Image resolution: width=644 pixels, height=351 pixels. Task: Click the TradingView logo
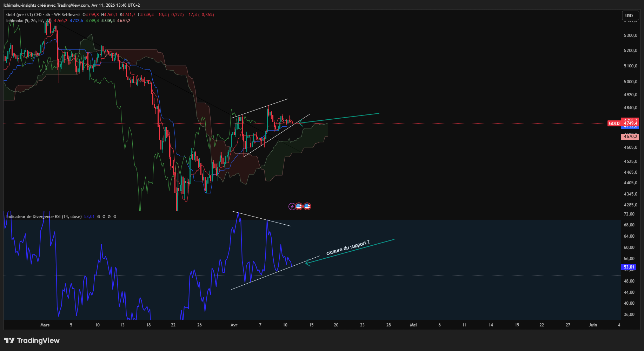[x=32, y=340]
